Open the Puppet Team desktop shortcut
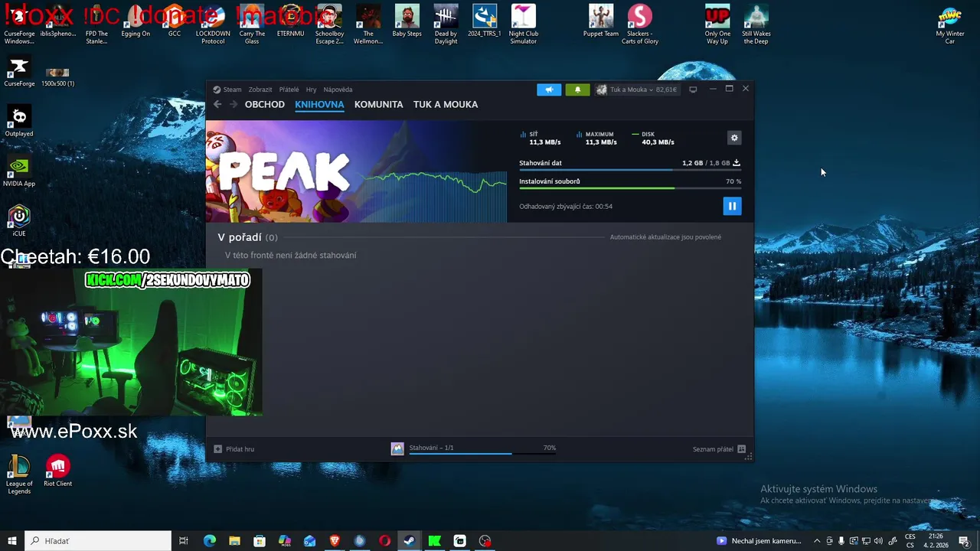 point(601,21)
